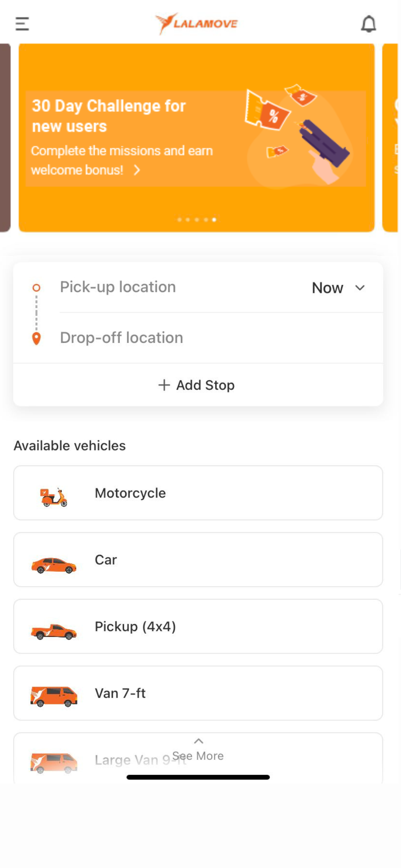Tap the motorcycle vehicle icon
The height and width of the screenshot is (868, 401).
tap(54, 497)
